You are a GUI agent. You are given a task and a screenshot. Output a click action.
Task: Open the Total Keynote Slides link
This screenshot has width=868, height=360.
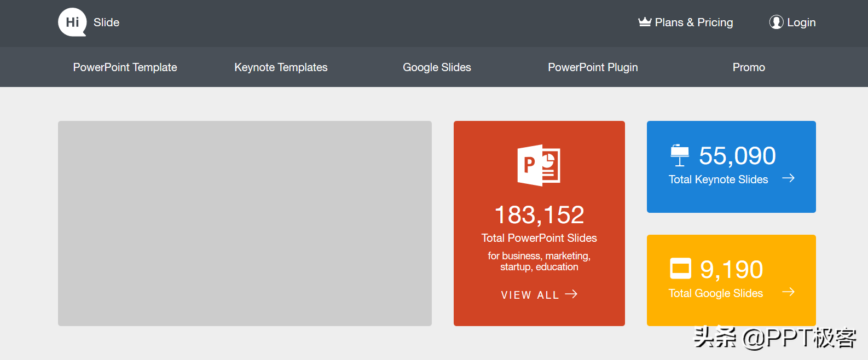[718, 179]
